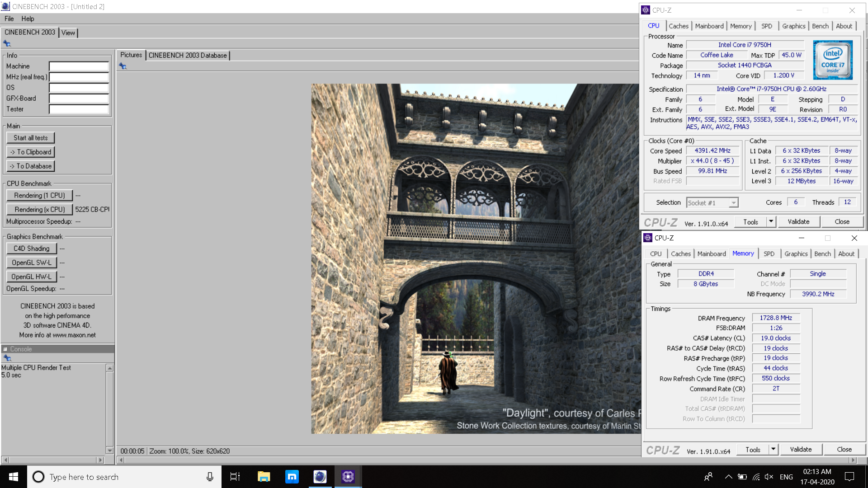Run Rendering (x CPU) benchmark
This screenshot has width=868, height=488.
pos(39,209)
